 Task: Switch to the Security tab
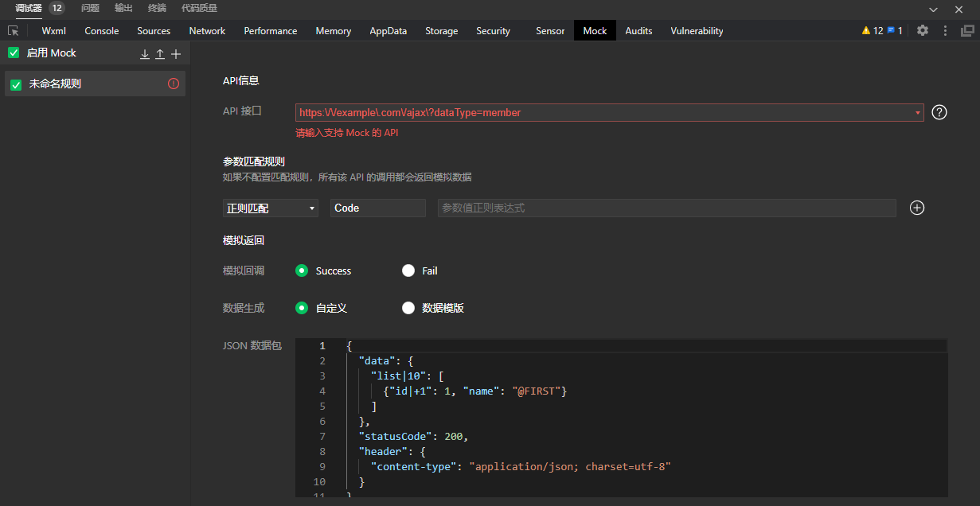coord(493,31)
